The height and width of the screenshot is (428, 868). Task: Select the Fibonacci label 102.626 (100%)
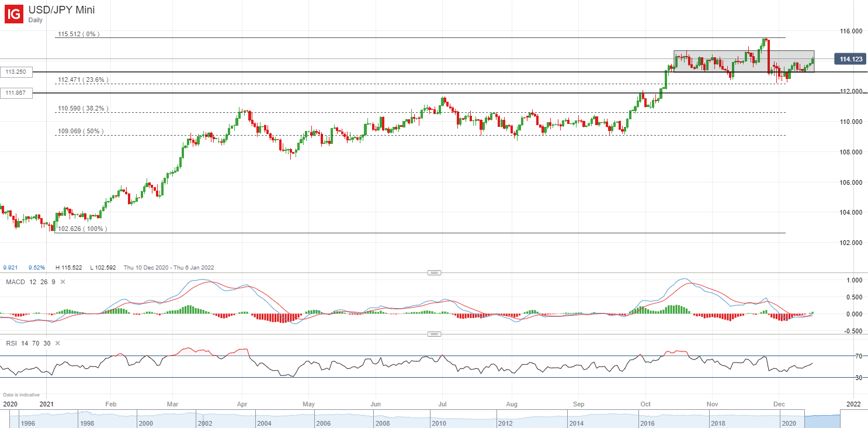pos(82,229)
